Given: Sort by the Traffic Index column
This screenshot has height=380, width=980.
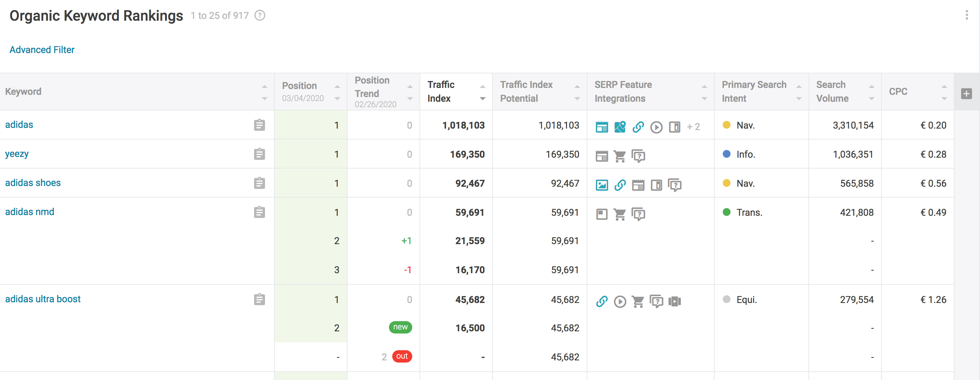Looking at the screenshot, I should tap(482, 92).
